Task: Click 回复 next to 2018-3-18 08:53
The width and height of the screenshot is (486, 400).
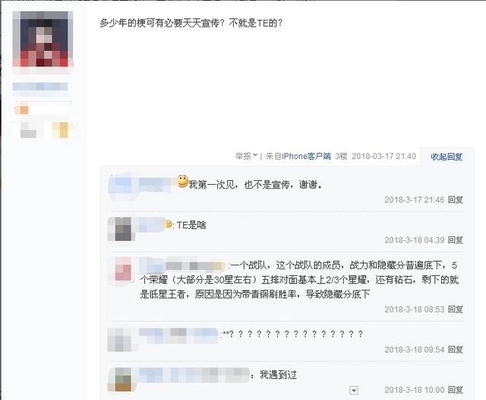Action: [455, 309]
